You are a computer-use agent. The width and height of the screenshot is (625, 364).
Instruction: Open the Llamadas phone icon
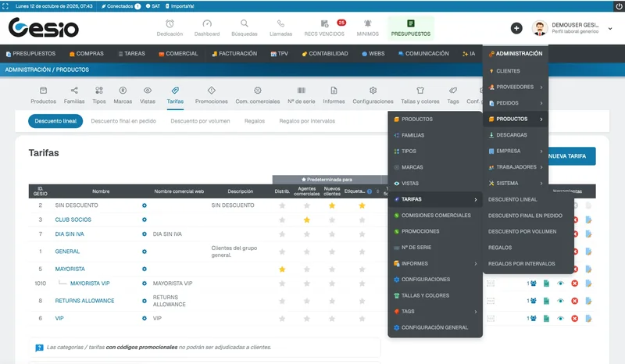[280, 24]
